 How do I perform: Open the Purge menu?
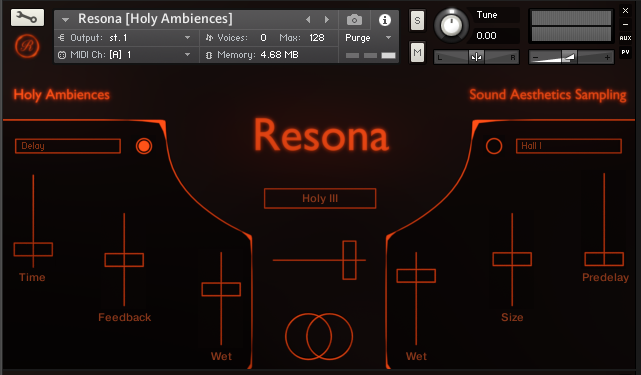pos(368,38)
